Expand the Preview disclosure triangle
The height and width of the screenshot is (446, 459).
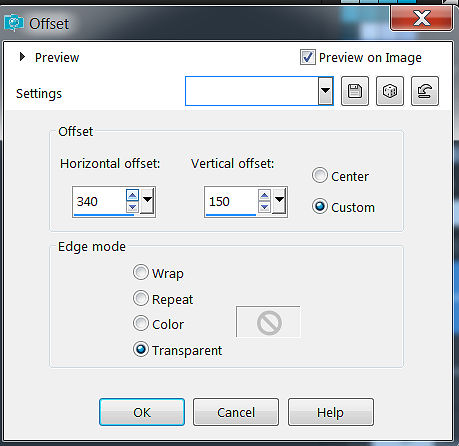(22, 57)
